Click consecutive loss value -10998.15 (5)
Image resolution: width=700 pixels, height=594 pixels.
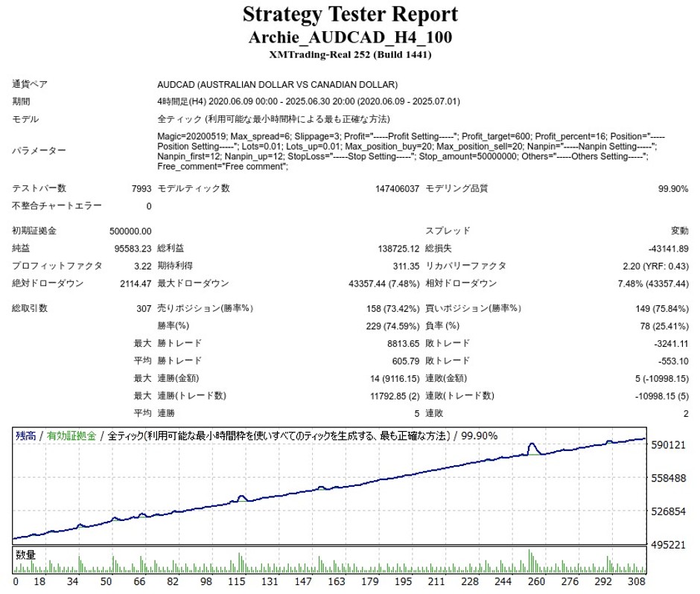[x=662, y=396]
